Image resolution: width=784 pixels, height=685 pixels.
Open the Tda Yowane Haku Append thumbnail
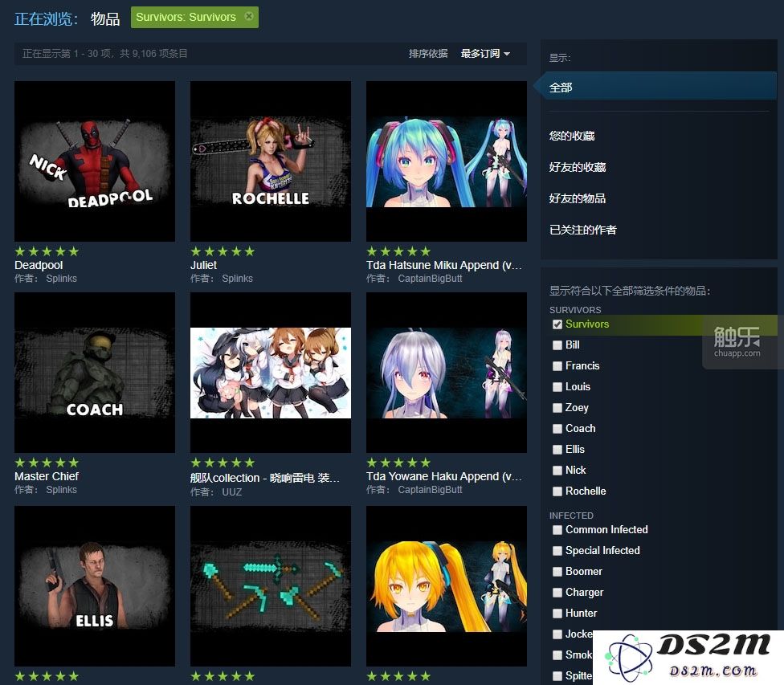pyautogui.click(x=447, y=373)
